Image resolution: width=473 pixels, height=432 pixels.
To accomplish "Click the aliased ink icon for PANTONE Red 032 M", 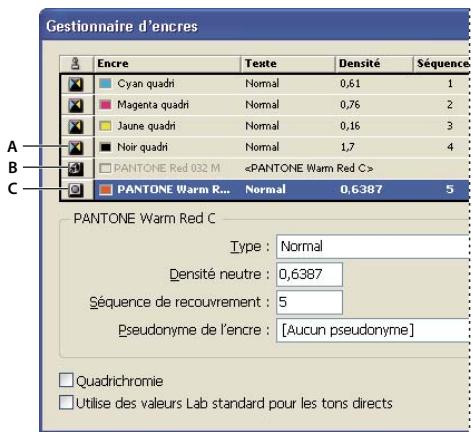I will [x=76, y=169].
